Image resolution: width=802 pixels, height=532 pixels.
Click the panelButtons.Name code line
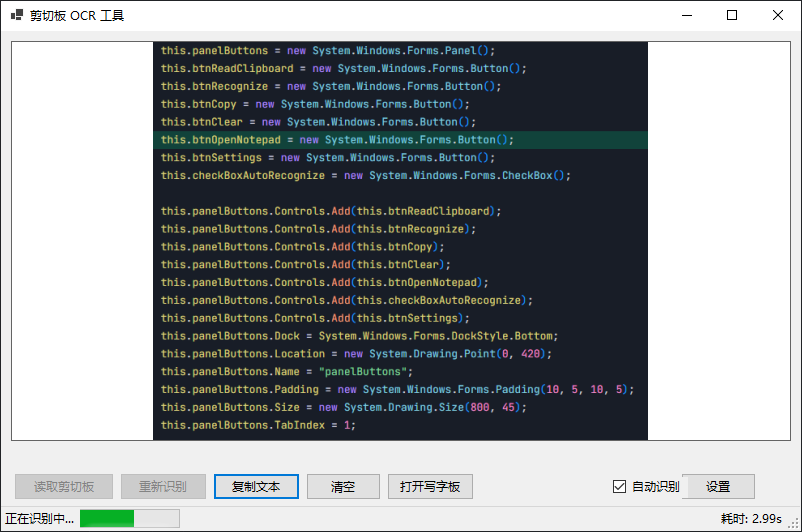(x=258, y=372)
